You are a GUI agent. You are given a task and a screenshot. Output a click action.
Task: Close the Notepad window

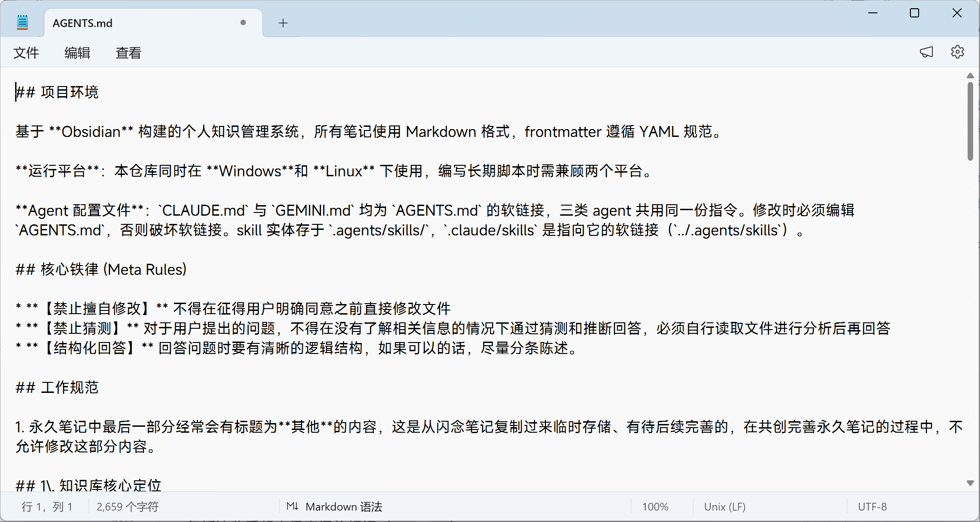(957, 13)
